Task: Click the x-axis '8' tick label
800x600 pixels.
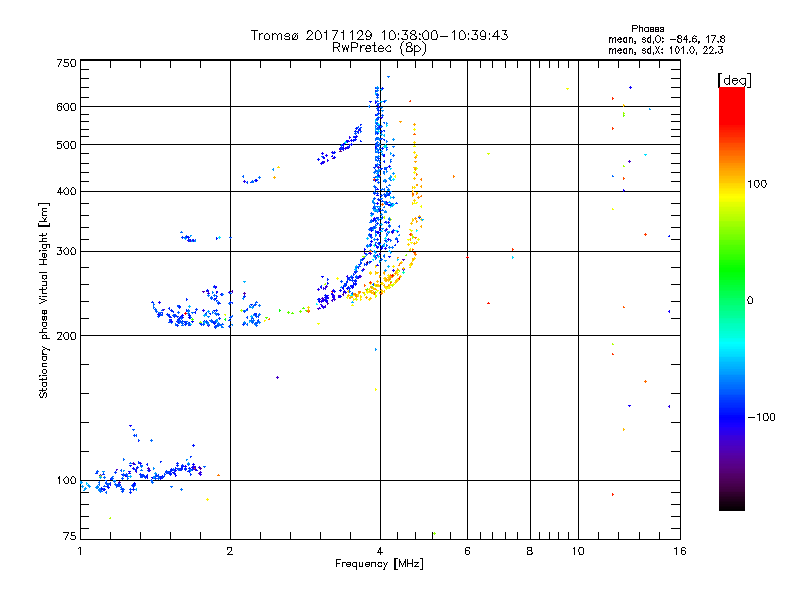Action: (x=530, y=551)
